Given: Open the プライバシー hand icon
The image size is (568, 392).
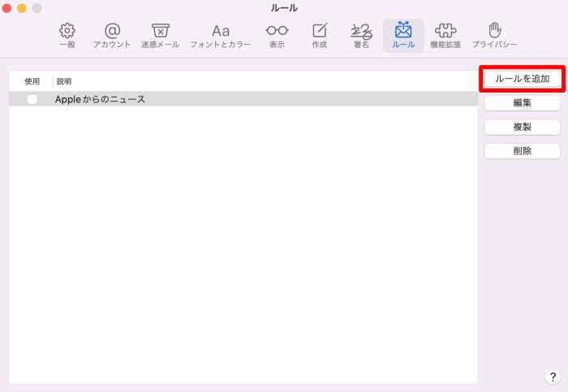Looking at the screenshot, I should 494,31.
